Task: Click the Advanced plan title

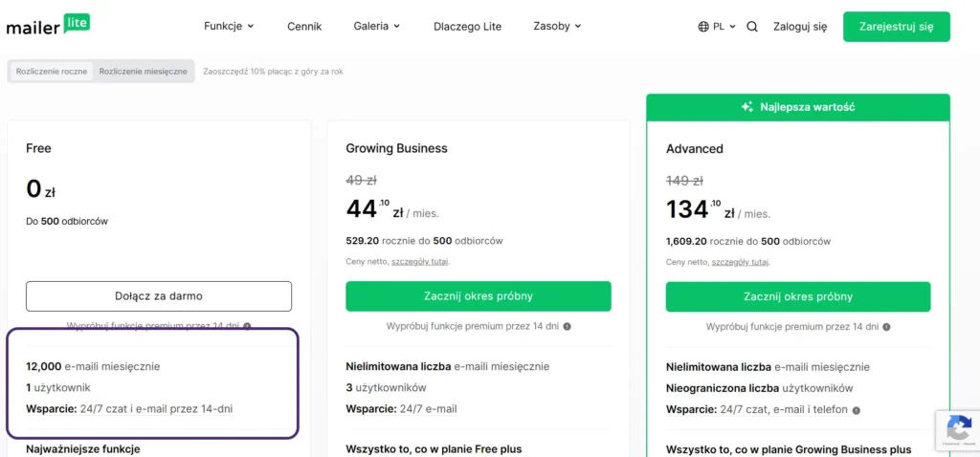Action: [695, 149]
